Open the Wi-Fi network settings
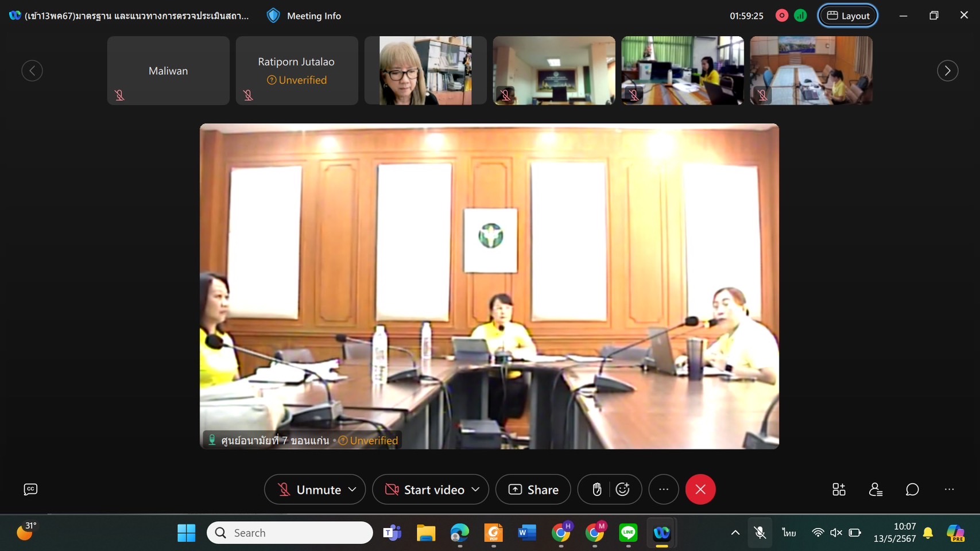The height and width of the screenshot is (551, 980). tap(818, 533)
